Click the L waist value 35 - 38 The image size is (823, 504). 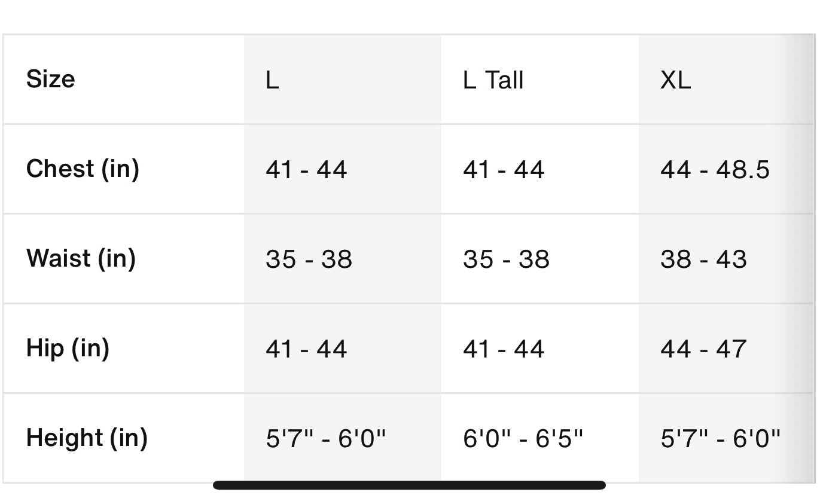(x=309, y=259)
